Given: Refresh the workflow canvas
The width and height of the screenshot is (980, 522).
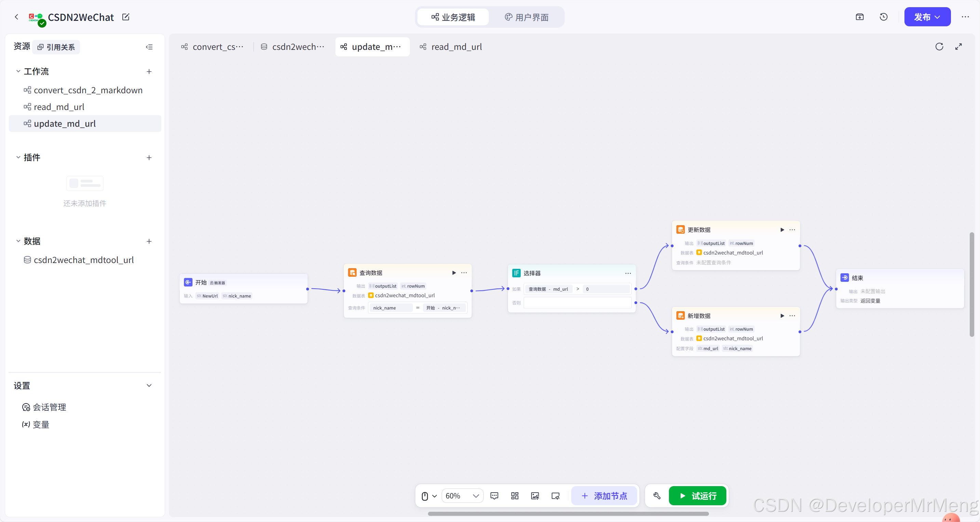Looking at the screenshot, I should [x=939, y=46].
